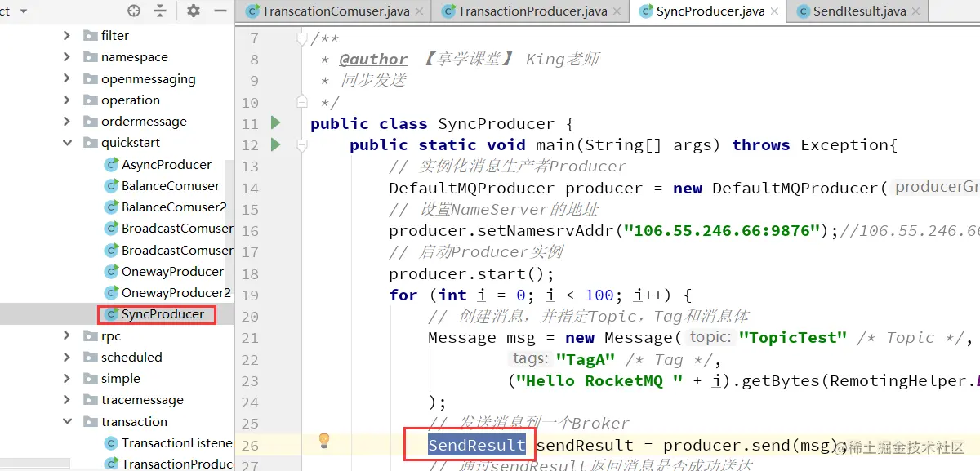Select the SyncProducer name in project tree

click(163, 314)
